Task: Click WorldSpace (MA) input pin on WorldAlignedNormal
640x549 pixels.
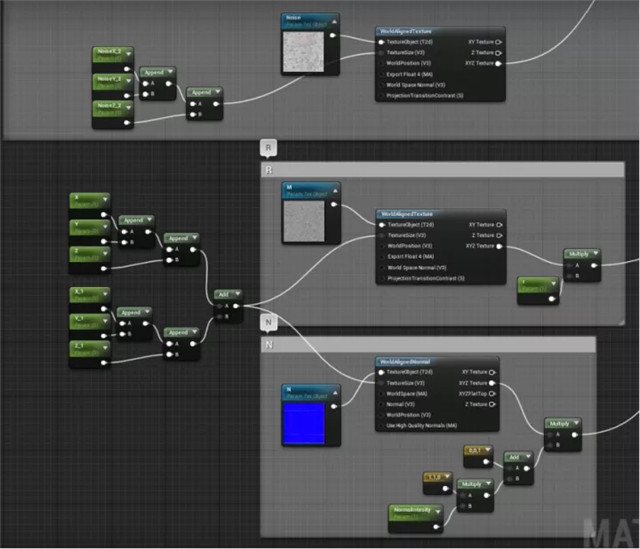Action: [x=381, y=393]
